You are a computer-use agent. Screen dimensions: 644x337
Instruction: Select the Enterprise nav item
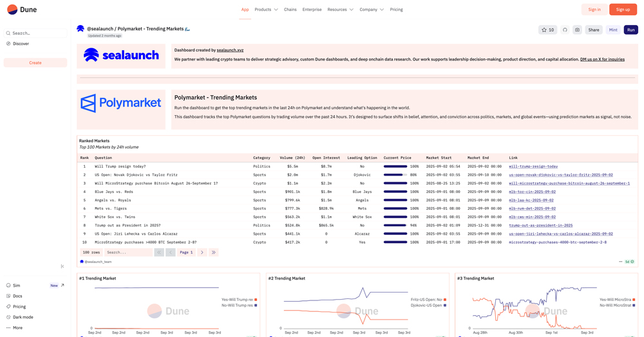pos(312,10)
